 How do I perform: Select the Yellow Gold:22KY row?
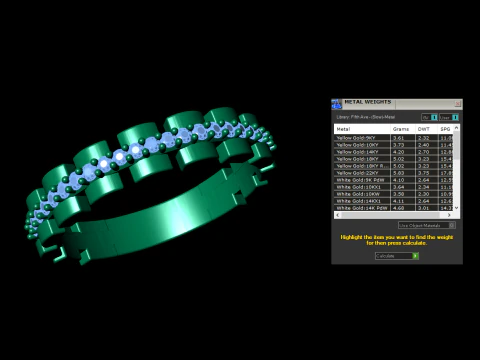(x=394, y=173)
